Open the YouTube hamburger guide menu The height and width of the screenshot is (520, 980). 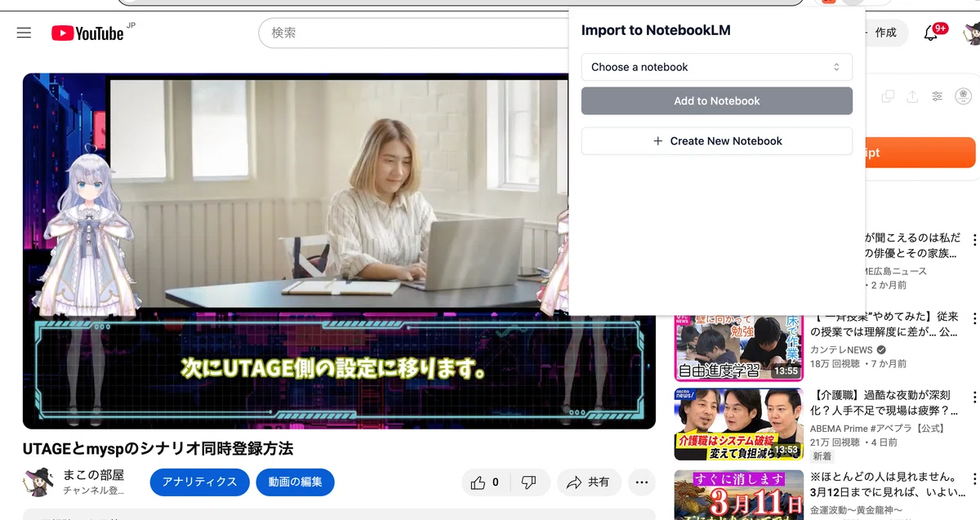[x=24, y=33]
